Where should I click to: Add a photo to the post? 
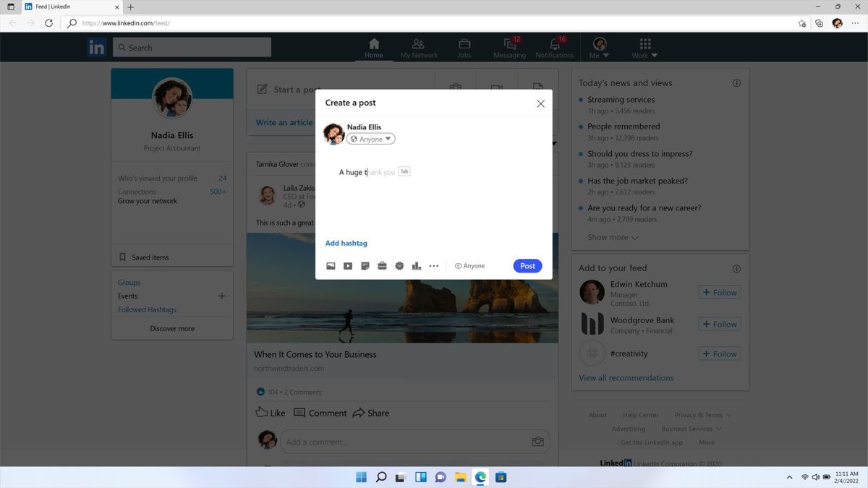[x=331, y=265]
